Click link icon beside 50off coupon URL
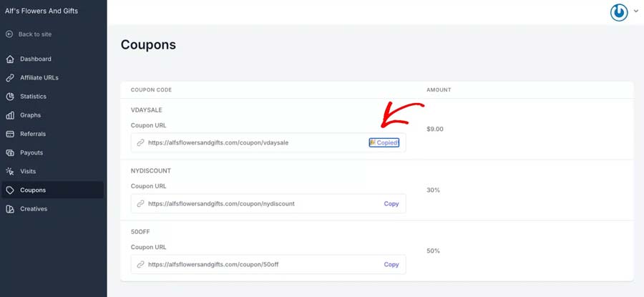 coord(140,265)
